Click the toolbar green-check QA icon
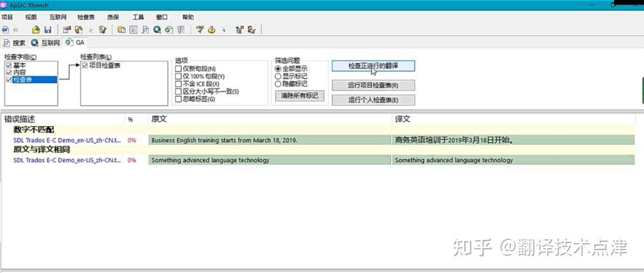This screenshot has height=273, width=644. pyautogui.click(x=169, y=29)
